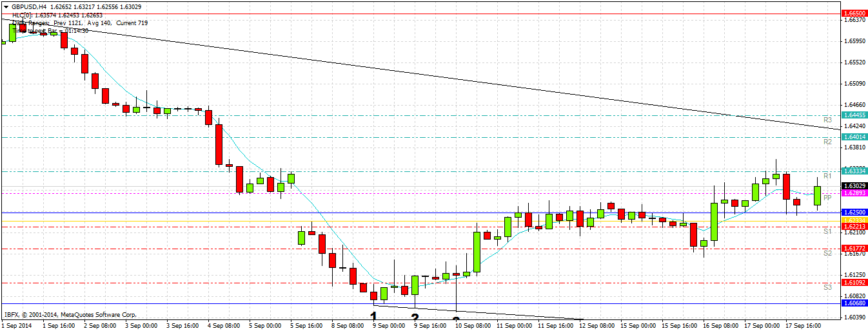
Task: Select the magenta 1.62893 pivot price tag
Action: pos(854,193)
